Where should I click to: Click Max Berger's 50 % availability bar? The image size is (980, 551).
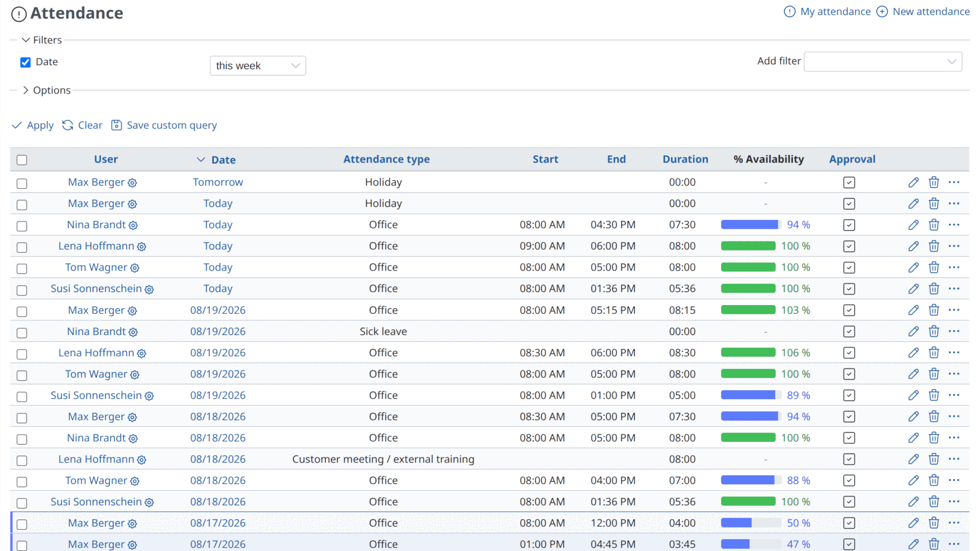pyautogui.click(x=751, y=523)
